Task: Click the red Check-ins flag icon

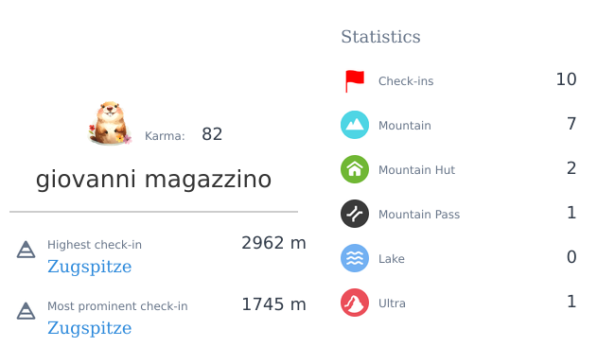Action: [x=355, y=81]
